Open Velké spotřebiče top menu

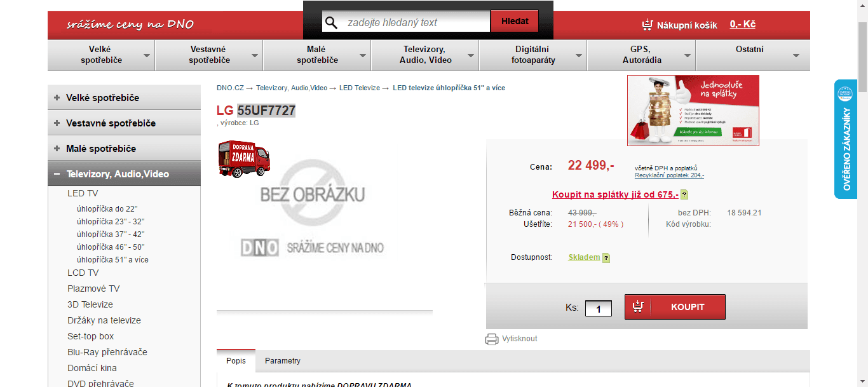[102, 55]
